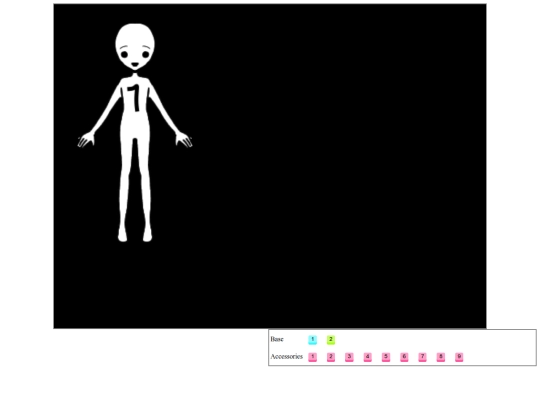Choose Accessories button 6
The height and width of the screenshot is (405, 540).
click(x=404, y=357)
